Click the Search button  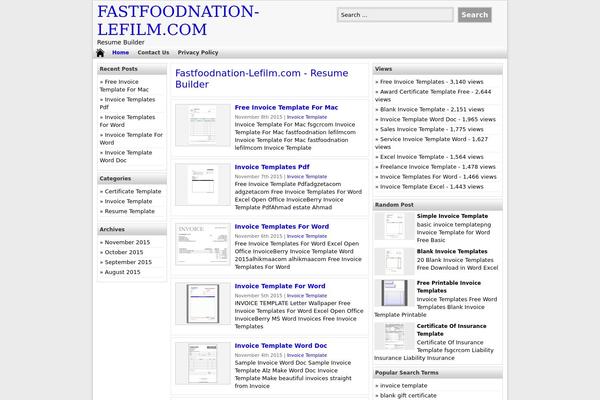(x=474, y=15)
